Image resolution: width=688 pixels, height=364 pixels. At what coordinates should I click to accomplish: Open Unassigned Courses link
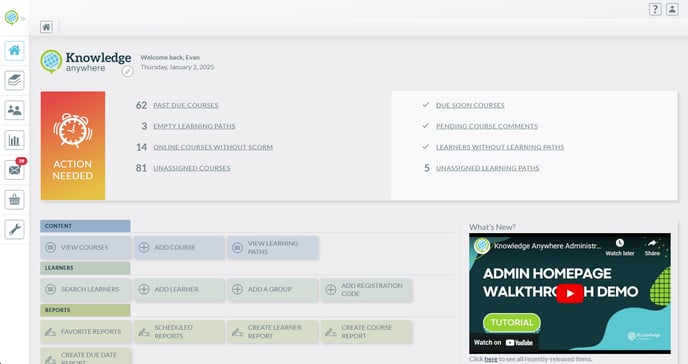click(x=191, y=168)
